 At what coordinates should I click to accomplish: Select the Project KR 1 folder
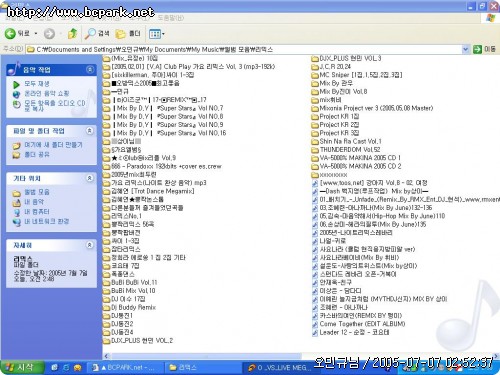point(335,117)
